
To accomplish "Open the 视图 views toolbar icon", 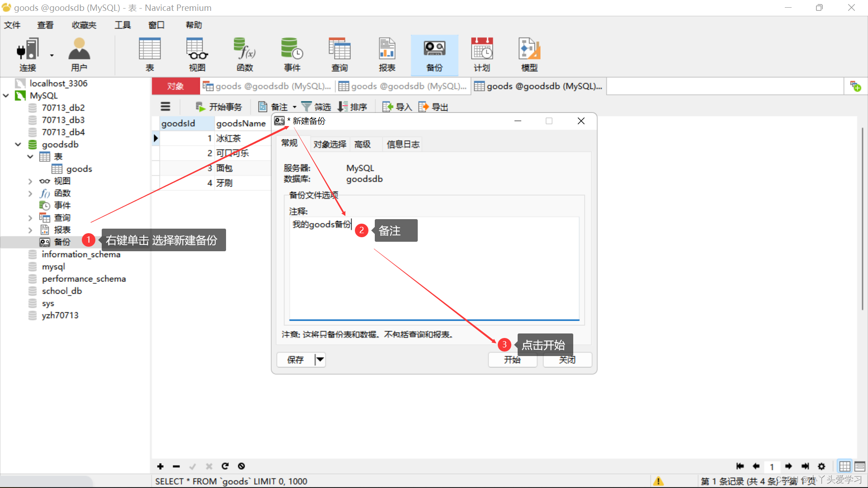I will [x=197, y=55].
